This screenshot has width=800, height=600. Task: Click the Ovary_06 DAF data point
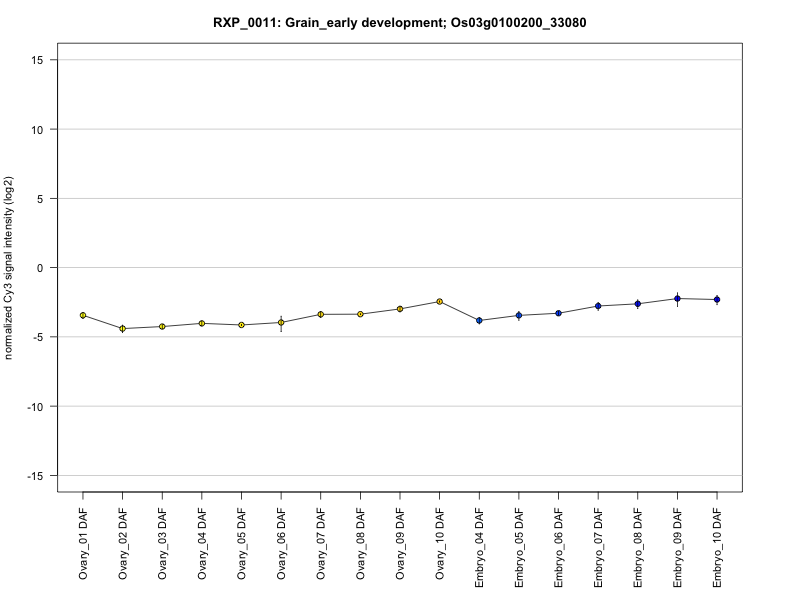point(281,322)
